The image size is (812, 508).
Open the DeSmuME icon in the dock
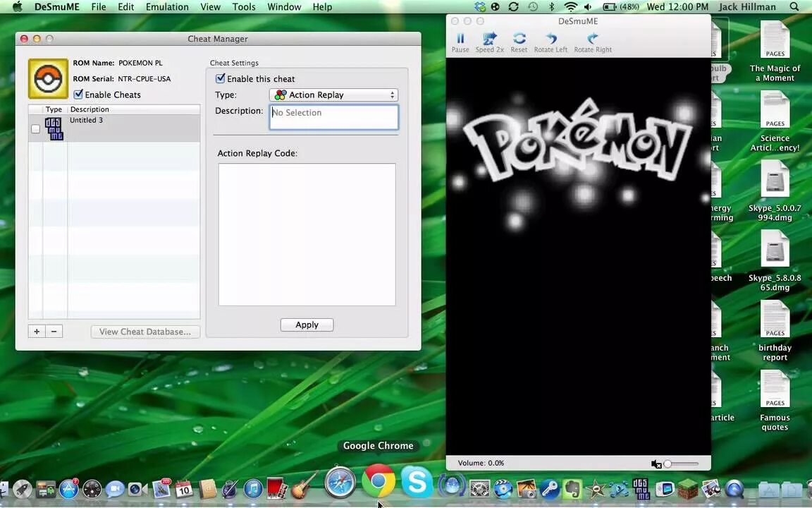(x=641, y=488)
